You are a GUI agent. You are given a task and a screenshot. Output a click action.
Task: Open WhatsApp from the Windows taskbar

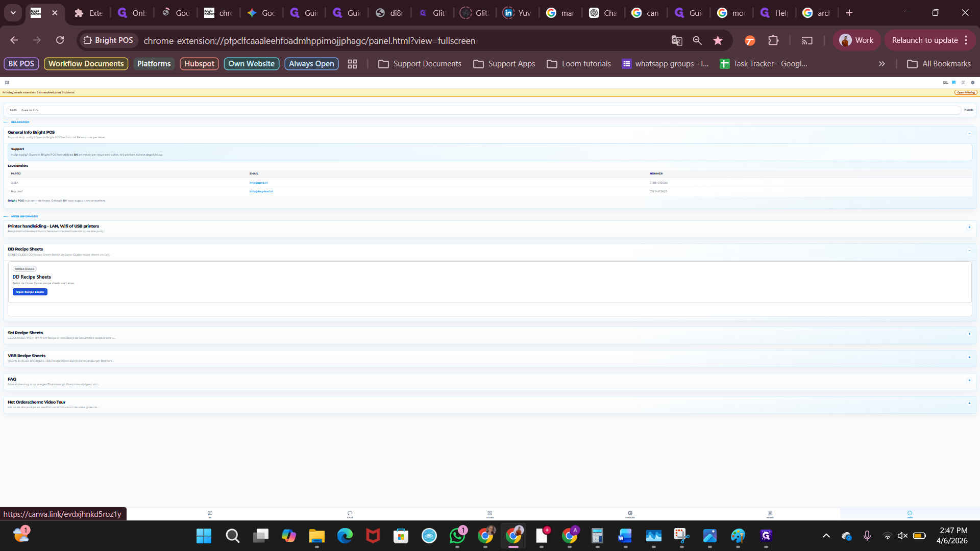point(457,536)
